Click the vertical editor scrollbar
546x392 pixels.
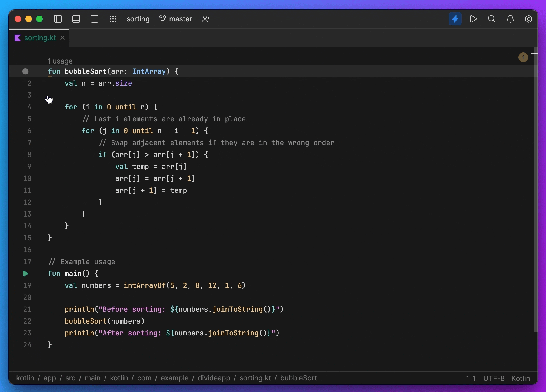(535, 189)
